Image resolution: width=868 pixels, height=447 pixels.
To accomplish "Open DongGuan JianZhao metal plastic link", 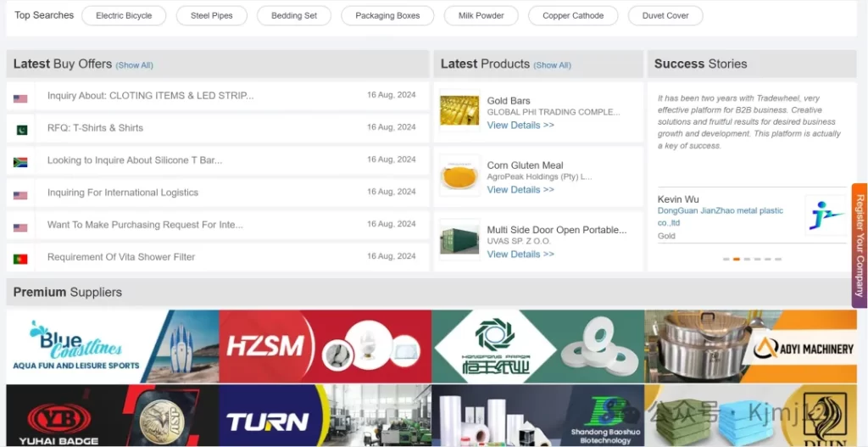I will pos(721,216).
